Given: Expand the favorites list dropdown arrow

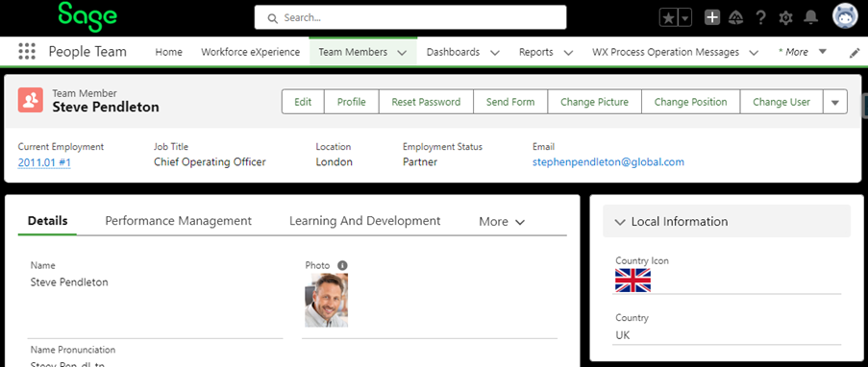Looking at the screenshot, I should coord(685,17).
